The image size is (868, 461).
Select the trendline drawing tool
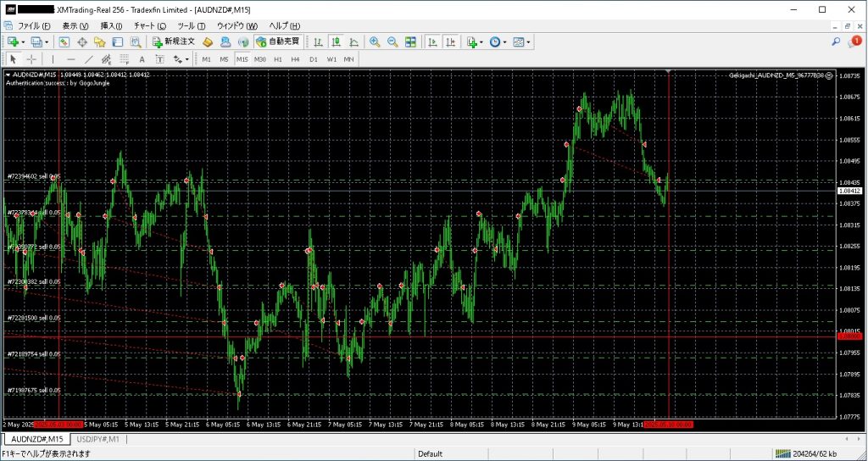[88, 59]
